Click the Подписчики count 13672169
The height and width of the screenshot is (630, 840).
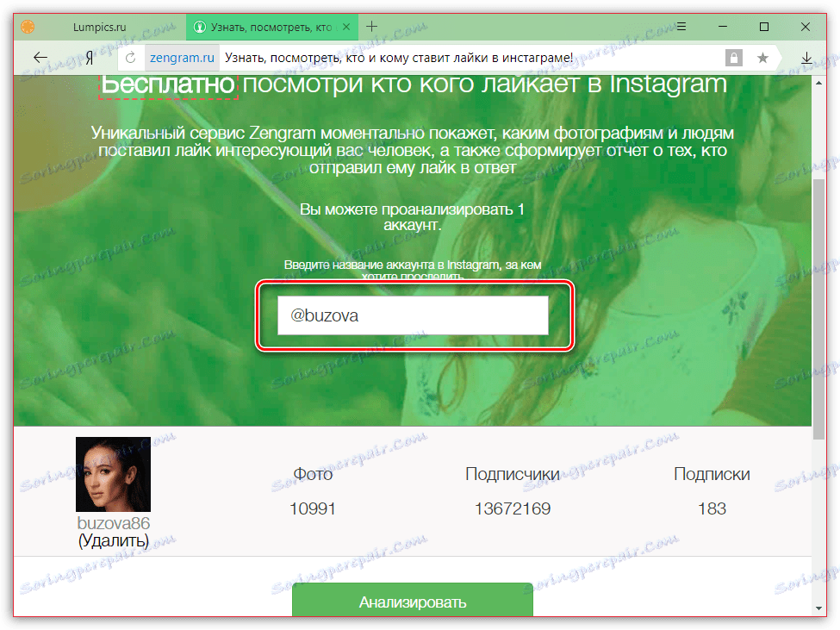(x=513, y=508)
